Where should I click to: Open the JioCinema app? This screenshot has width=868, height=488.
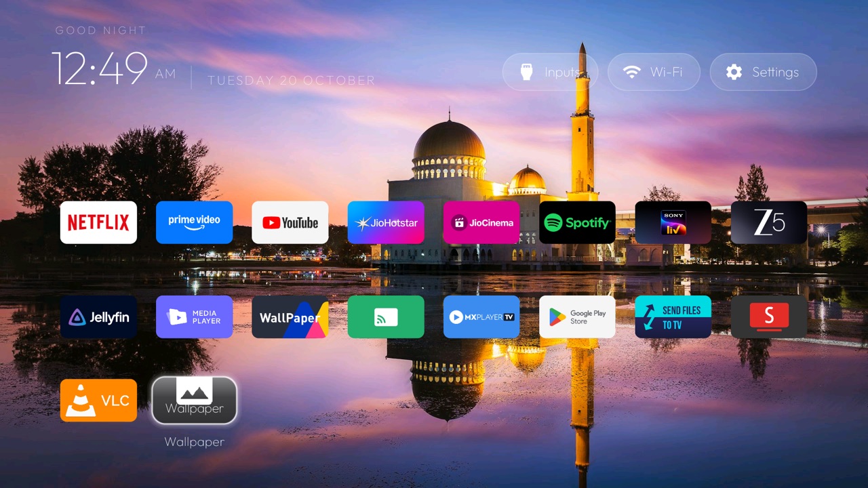481,222
